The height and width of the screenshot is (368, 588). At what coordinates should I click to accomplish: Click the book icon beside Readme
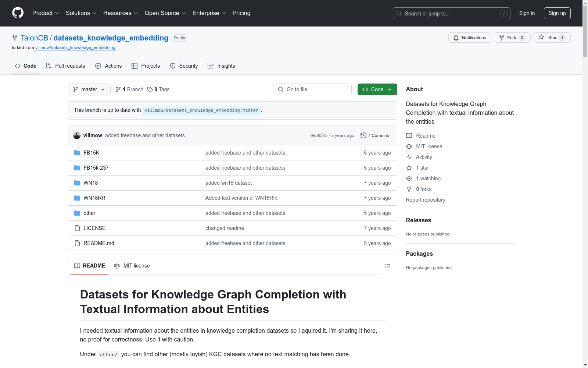[409, 136]
